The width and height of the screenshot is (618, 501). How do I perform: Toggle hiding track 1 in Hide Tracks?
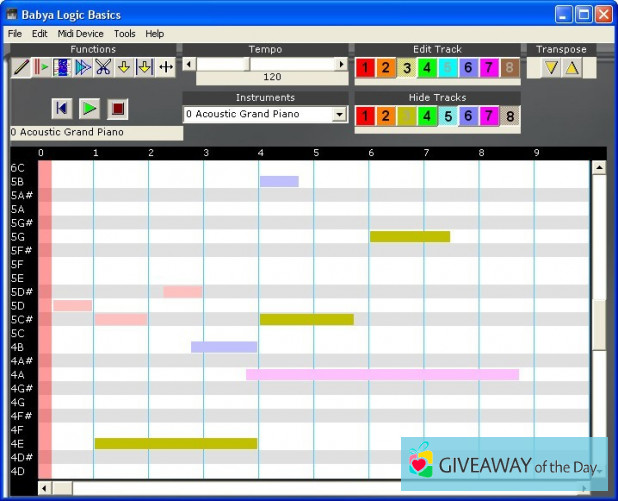[365, 116]
